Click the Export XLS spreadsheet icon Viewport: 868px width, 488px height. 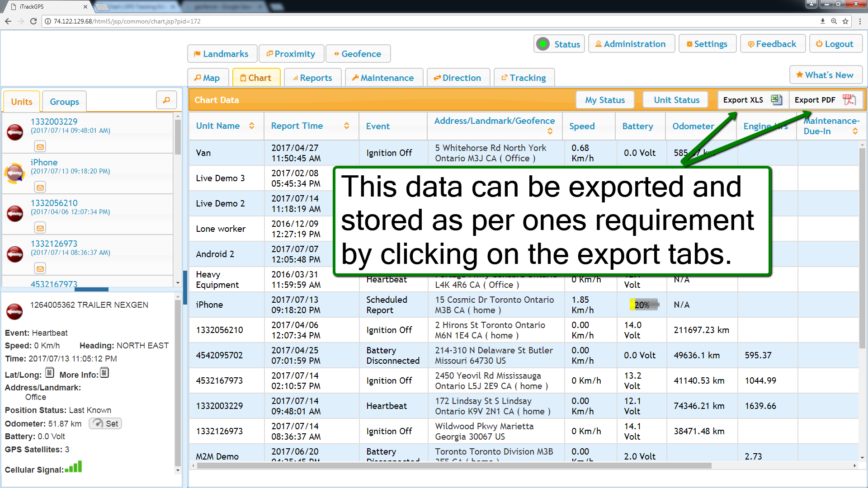(776, 100)
